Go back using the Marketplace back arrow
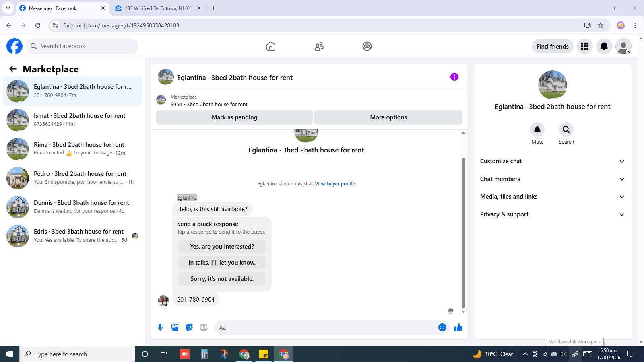The height and width of the screenshot is (362, 644). click(x=13, y=69)
